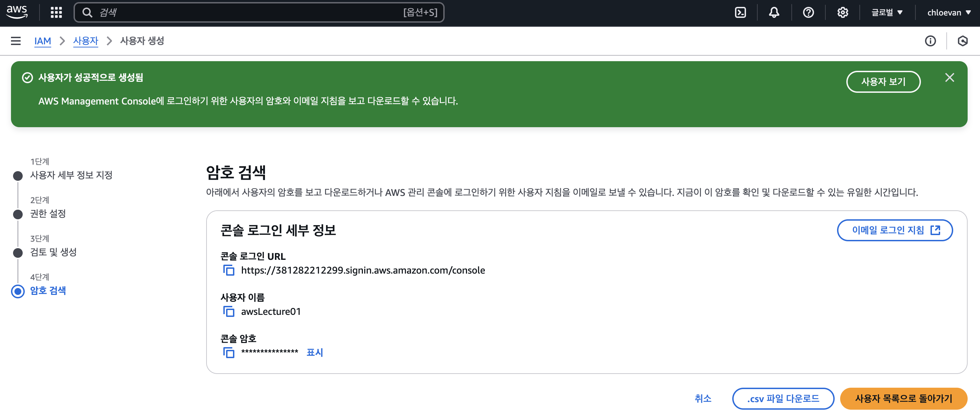The width and height of the screenshot is (980, 420).
Task: Open the info panel icon
Action: point(930,41)
